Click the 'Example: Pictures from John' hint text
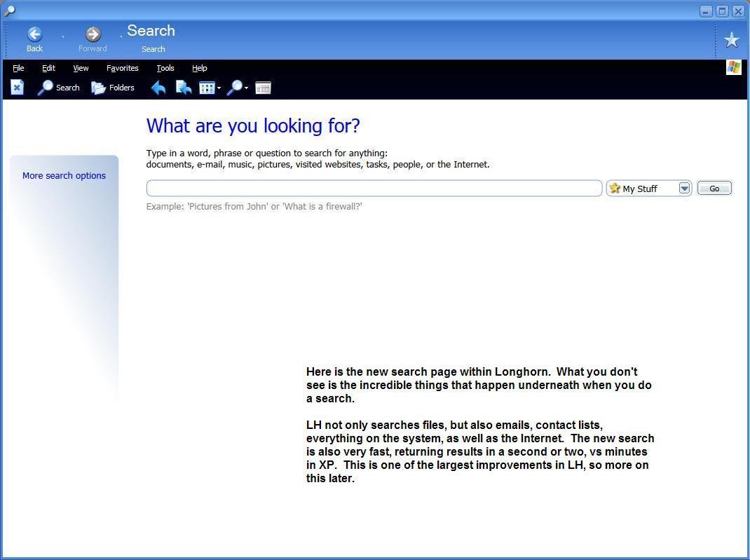The height and width of the screenshot is (560, 750). (254, 207)
